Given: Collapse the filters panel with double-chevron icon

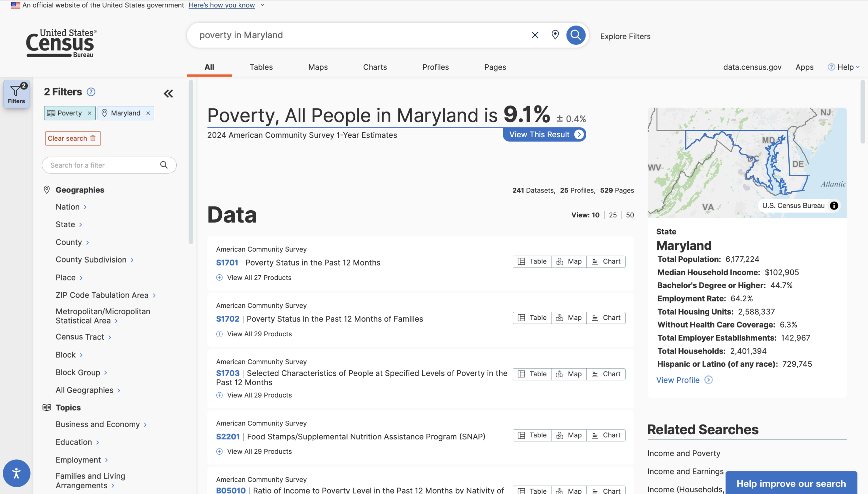Looking at the screenshot, I should (168, 93).
